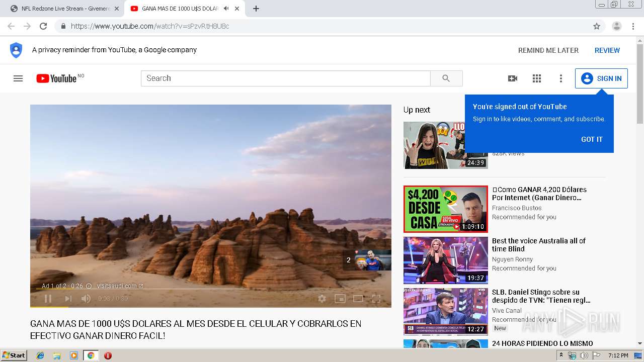Open Como GANAR 4,200 Dólares video title
The image size is (644, 362).
click(x=539, y=194)
